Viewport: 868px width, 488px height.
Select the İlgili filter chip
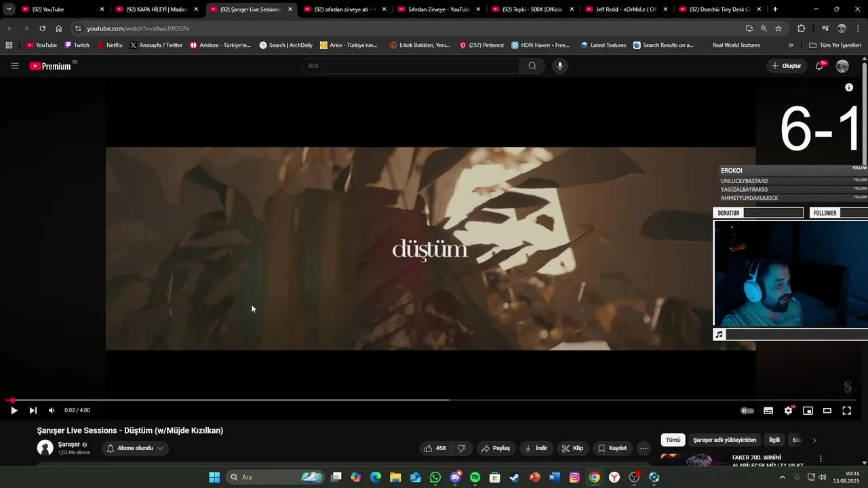774,440
